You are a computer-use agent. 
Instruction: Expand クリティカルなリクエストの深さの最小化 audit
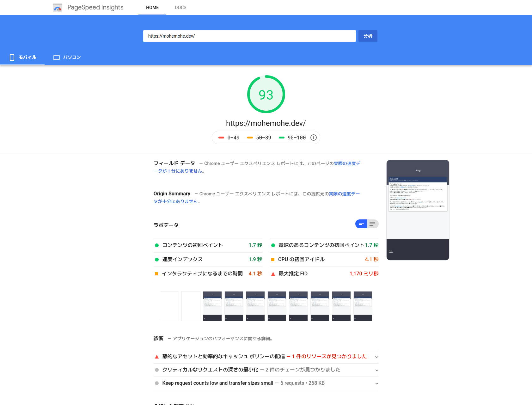point(266,370)
